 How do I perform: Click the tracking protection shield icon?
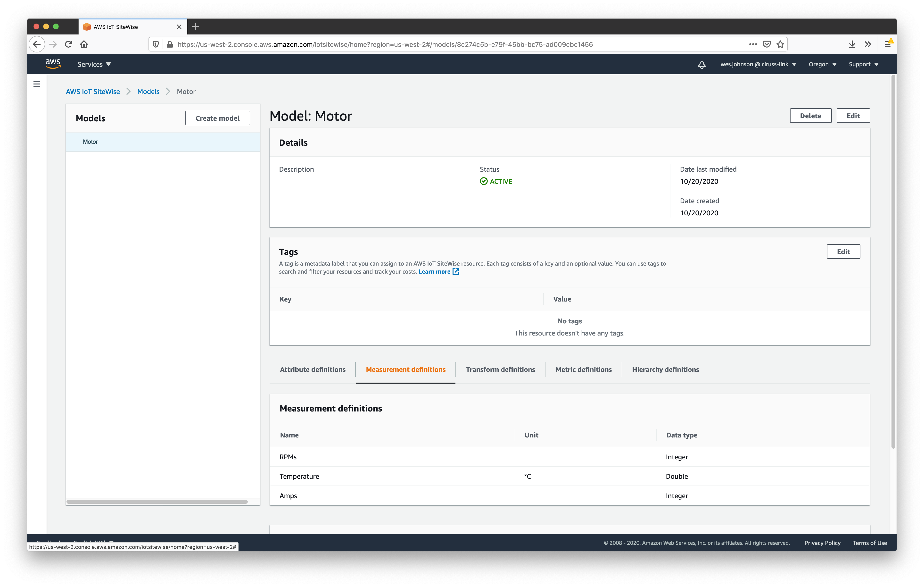(156, 44)
